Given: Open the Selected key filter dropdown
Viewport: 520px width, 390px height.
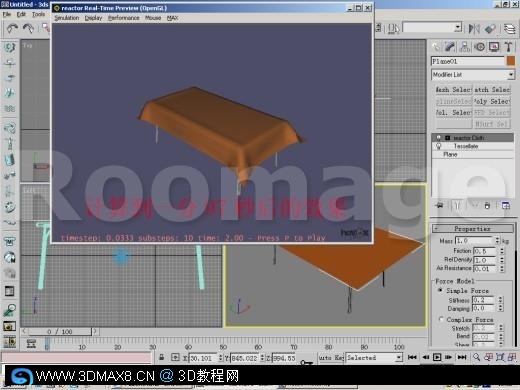Looking at the screenshot, I should 374,358.
